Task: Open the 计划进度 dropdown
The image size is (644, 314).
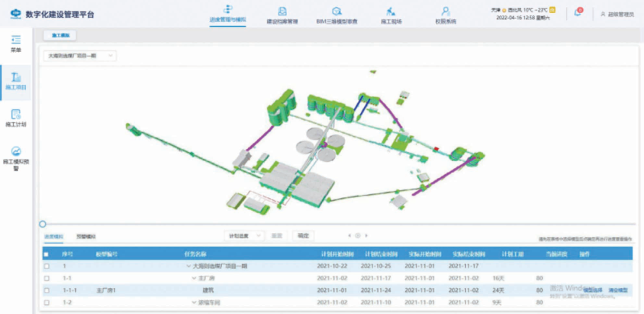Action: click(x=244, y=235)
